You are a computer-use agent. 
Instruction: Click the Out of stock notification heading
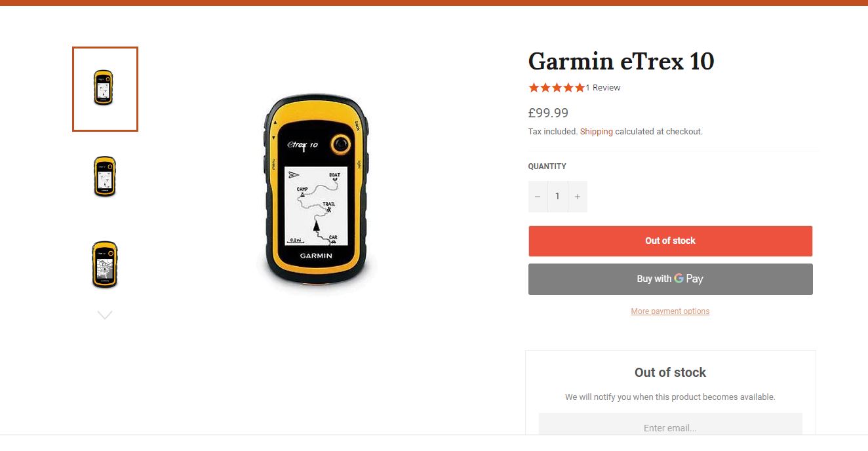pyautogui.click(x=670, y=372)
